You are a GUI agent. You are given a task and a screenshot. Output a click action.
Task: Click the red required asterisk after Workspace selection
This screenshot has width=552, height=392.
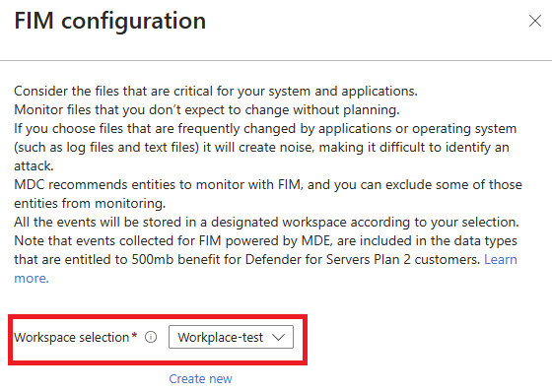[134, 335]
